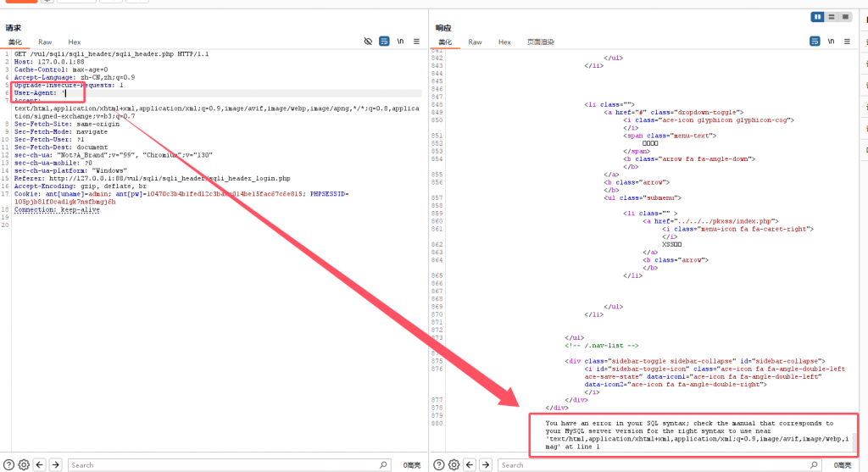
Task: Open search settings gear below response panel
Action: pos(454,465)
